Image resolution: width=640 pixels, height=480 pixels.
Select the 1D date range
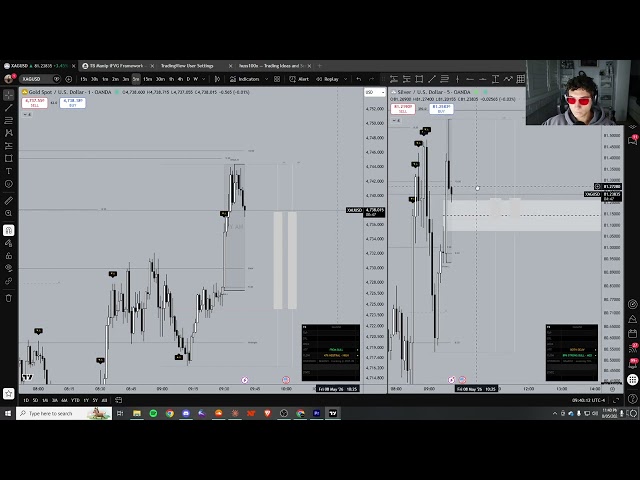pos(26,400)
